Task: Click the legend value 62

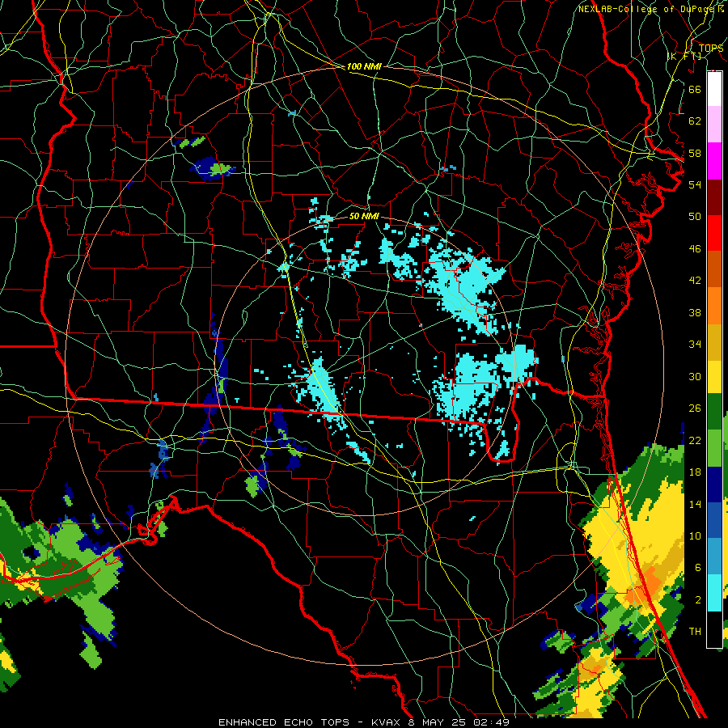Action: (695, 121)
